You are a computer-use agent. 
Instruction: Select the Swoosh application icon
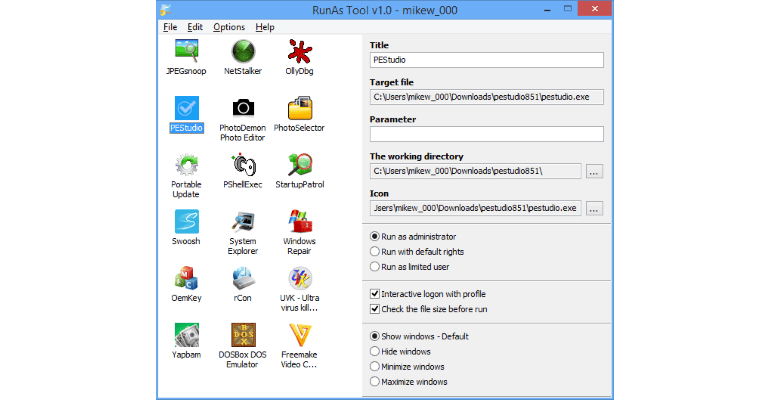(186, 222)
